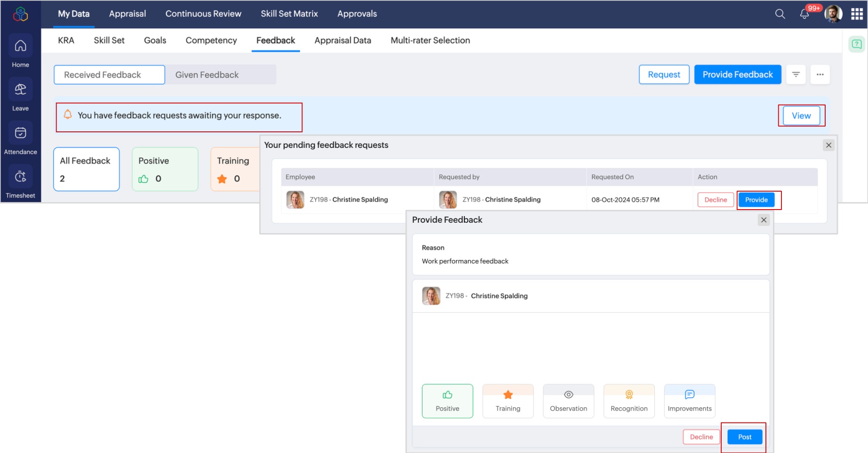Choose Positive feedback type option
Screen dimensions: 868x453
pyautogui.click(x=447, y=401)
